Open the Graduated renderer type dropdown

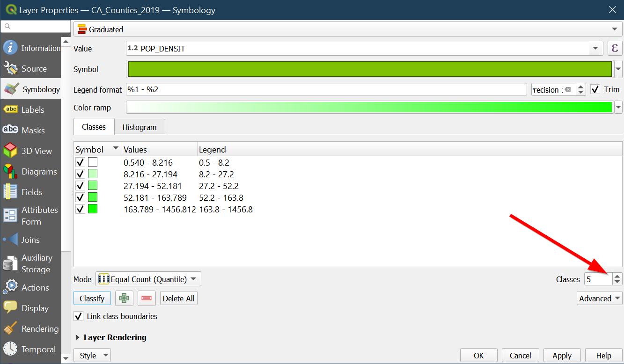point(348,29)
